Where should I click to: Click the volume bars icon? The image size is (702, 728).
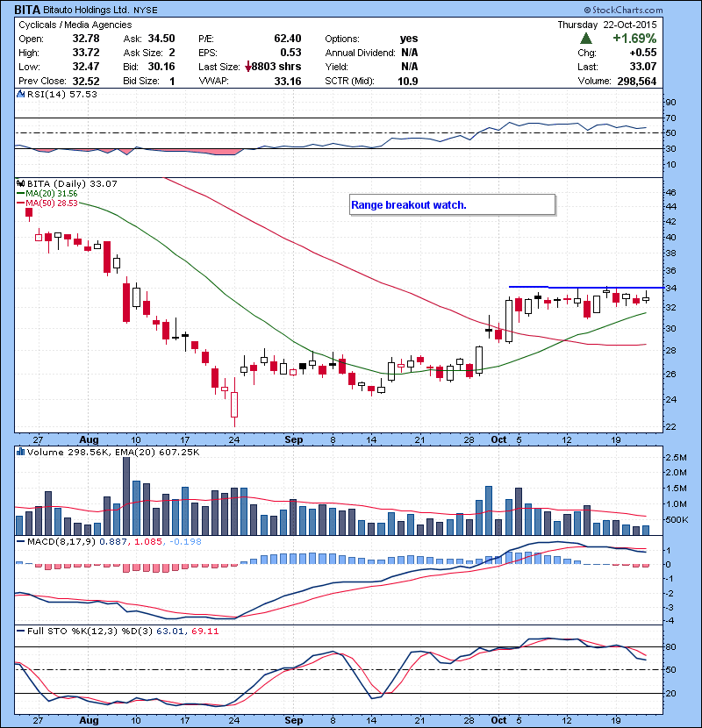point(20,452)
